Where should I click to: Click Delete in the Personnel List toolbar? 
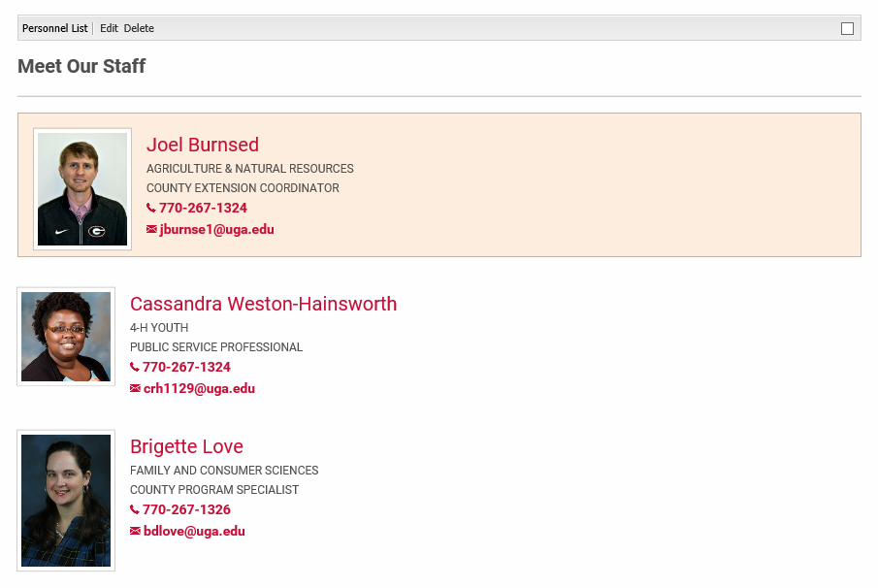(139, 28)
